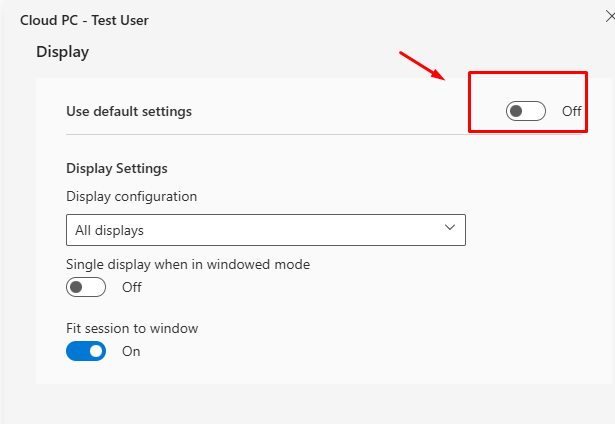
Task: Click 'Off' text beside Single display toggle
Action: (x=132, y=287)
